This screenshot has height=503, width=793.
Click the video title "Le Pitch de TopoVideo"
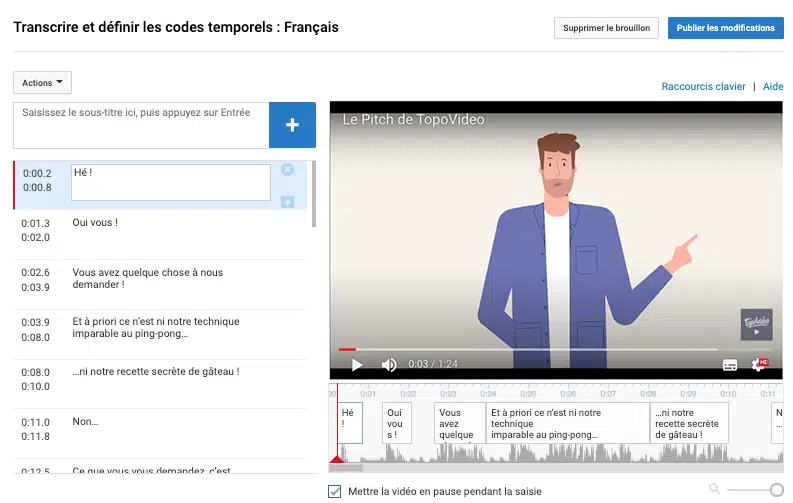click(x=413, y=120)
